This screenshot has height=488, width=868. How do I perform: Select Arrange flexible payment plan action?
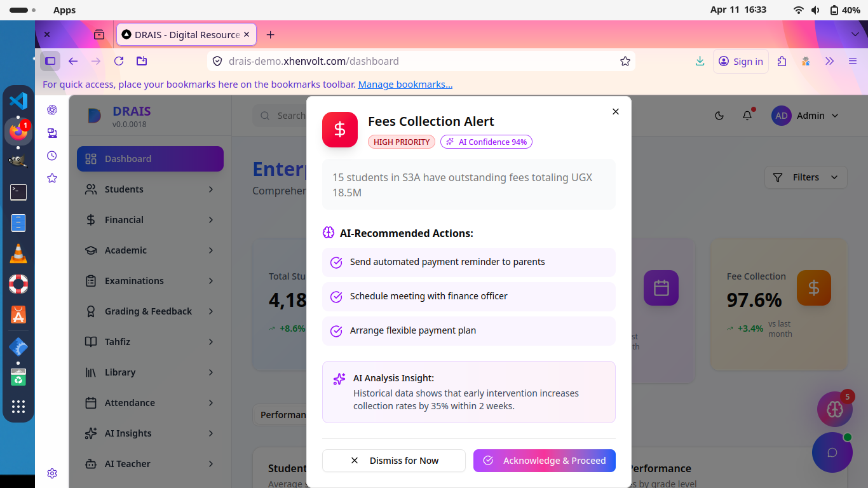click(469, 330)
